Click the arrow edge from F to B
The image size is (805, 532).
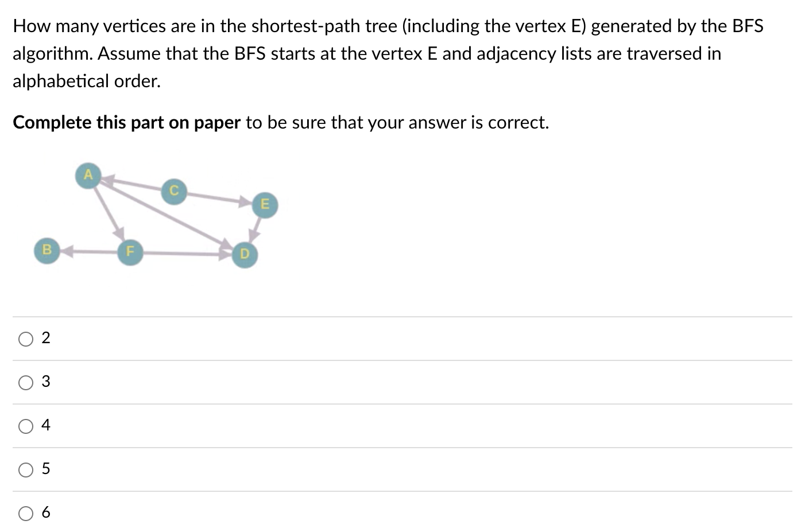click(x=89, y=251)
